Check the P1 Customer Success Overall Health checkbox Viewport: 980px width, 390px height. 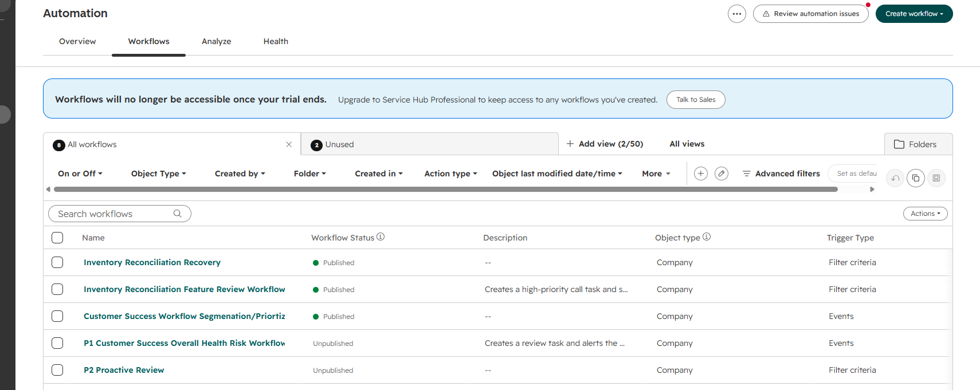coord(57,343)
